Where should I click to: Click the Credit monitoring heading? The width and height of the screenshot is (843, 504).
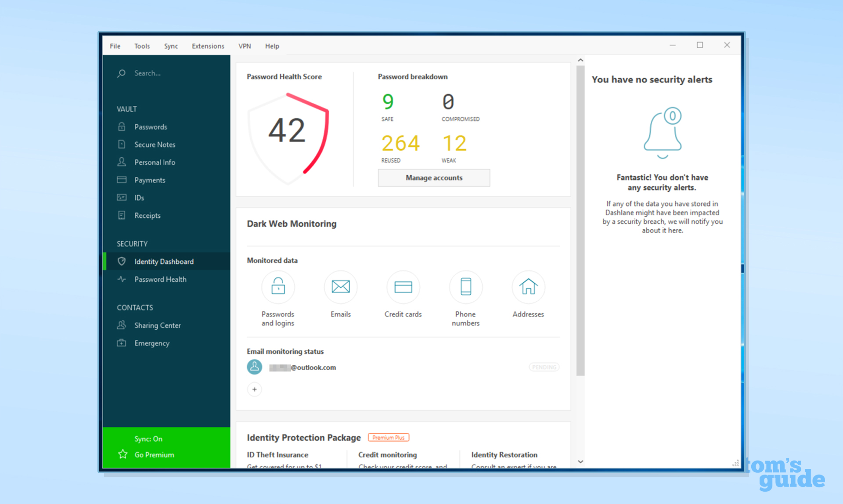(x=388, y=454)
